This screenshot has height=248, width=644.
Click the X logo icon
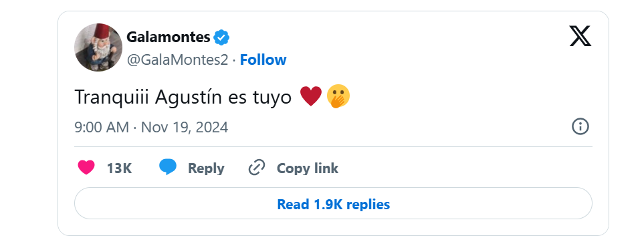click(x=580, y=35)
